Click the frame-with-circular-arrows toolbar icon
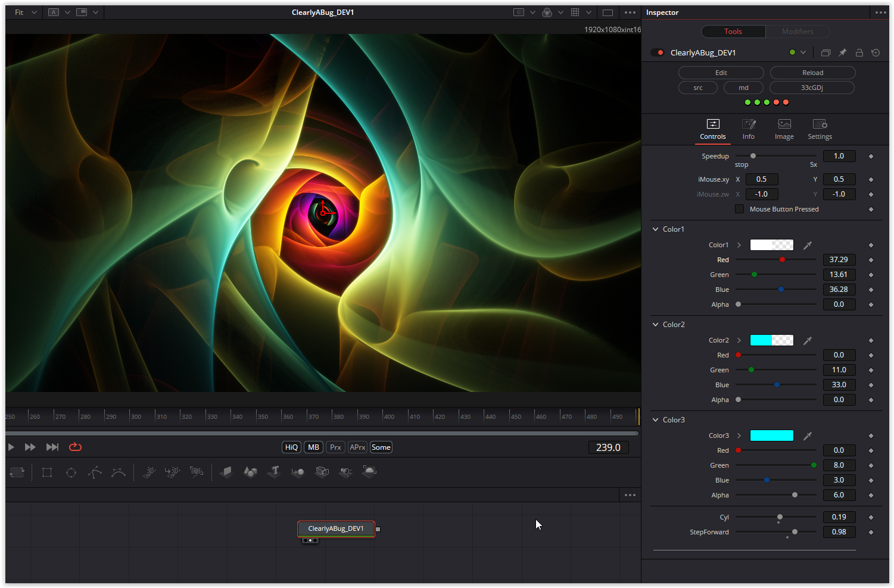The image size is (894, 588). pyautogui.click(x=17, y=472)
